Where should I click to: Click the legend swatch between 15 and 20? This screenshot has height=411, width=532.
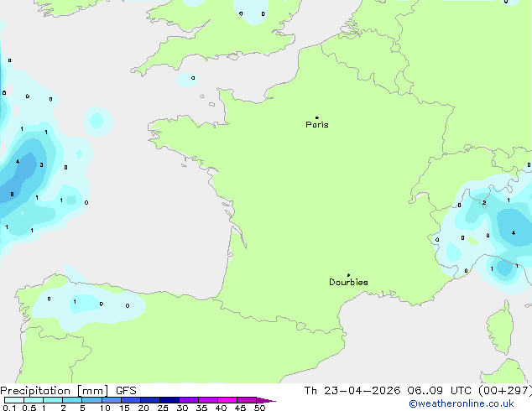pos(131,400)
